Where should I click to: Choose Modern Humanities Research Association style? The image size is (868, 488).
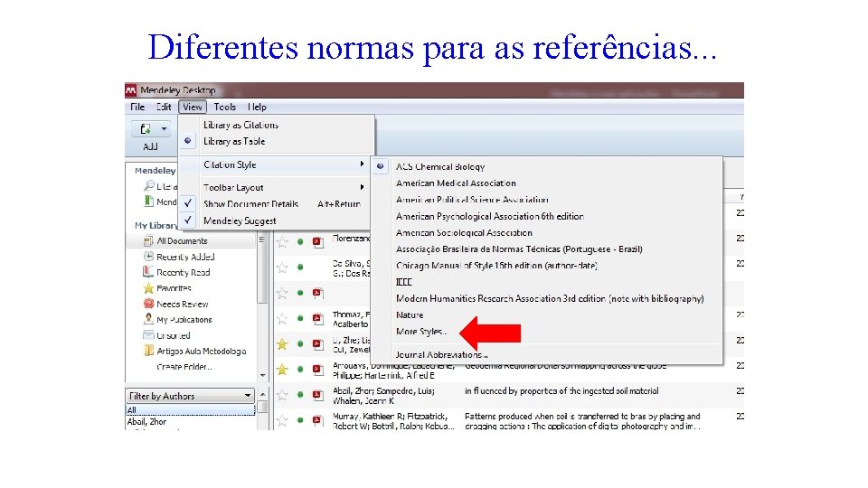pos(550,299)
